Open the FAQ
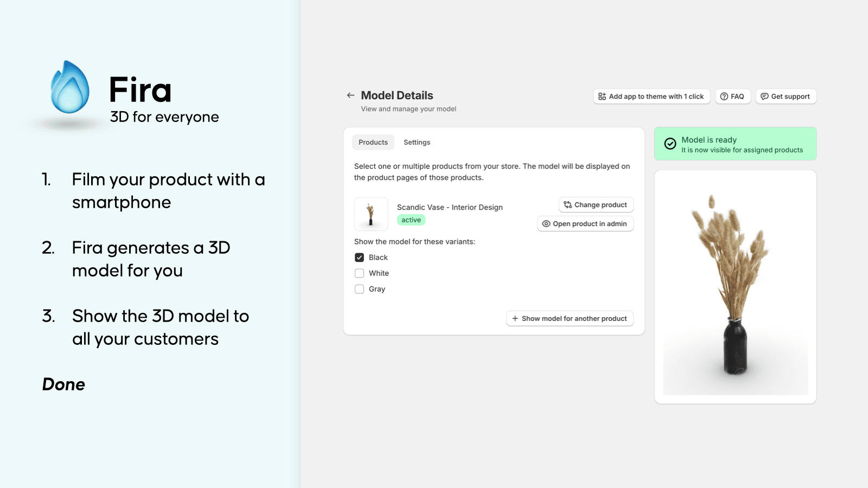The image size is (868, 488). tap(733, 96)
